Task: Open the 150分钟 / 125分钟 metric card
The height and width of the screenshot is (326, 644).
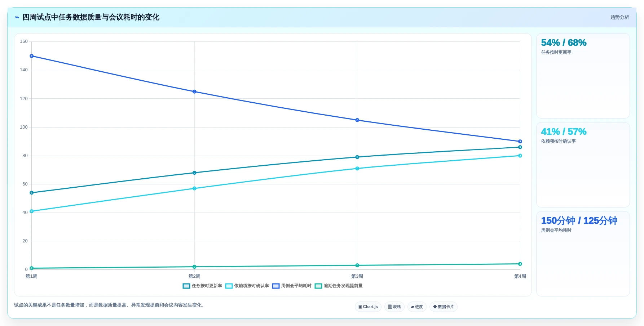Action: [583, 254]
